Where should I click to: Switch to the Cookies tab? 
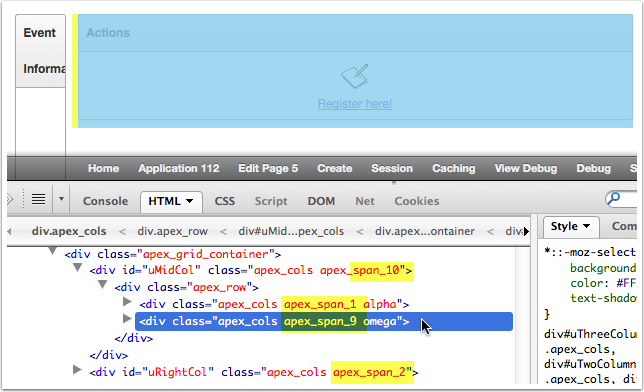(417, 201)
